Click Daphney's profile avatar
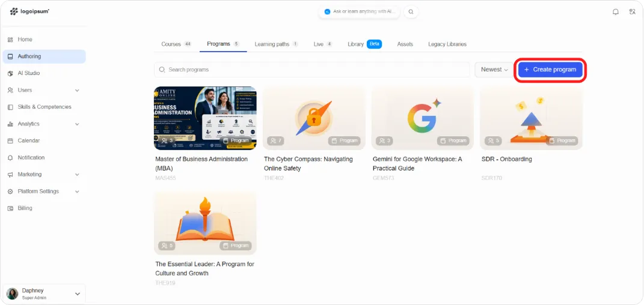This screenshot has height=305, width=644. click(12, 294)
